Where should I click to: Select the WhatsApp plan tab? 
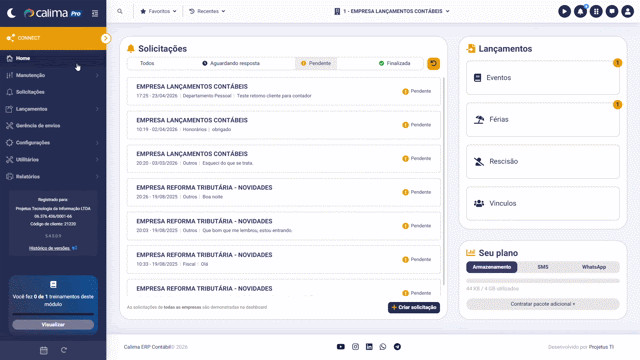(594, 267)
